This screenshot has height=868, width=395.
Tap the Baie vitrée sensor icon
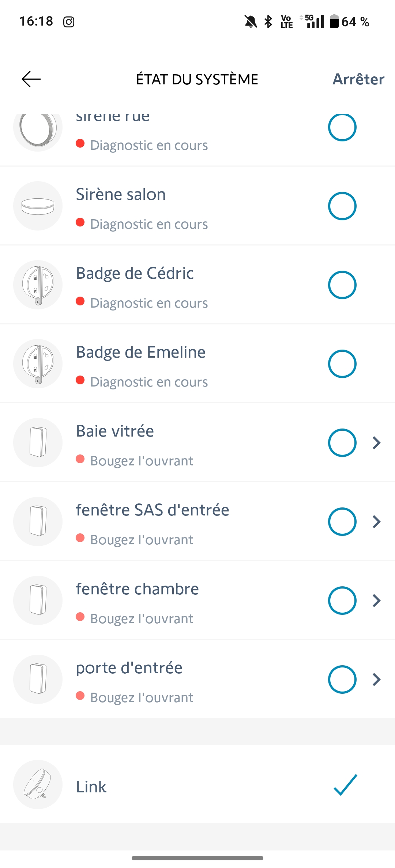(x=38, y=443)
